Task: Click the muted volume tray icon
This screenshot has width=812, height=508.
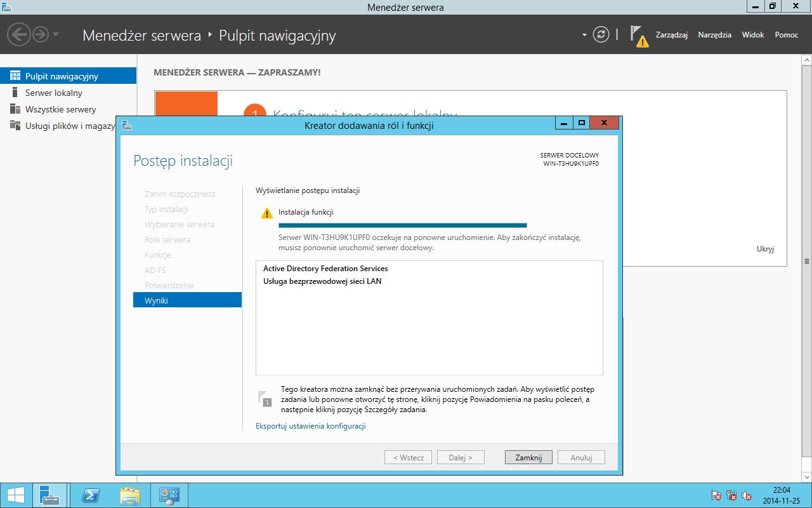Action: click(747, 495)
